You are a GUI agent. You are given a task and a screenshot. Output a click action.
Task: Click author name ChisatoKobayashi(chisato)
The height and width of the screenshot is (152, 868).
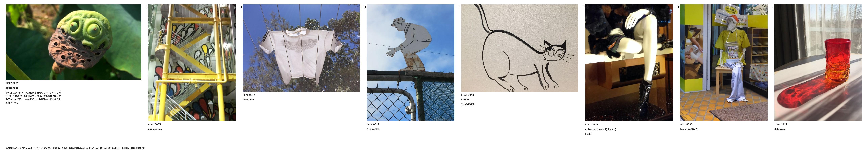click(x=601, y=129)
